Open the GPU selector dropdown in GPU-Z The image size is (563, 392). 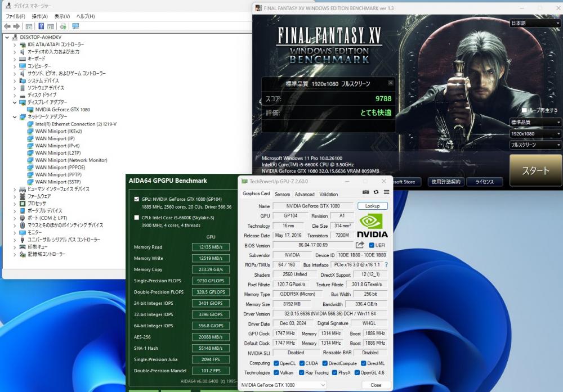283,385
